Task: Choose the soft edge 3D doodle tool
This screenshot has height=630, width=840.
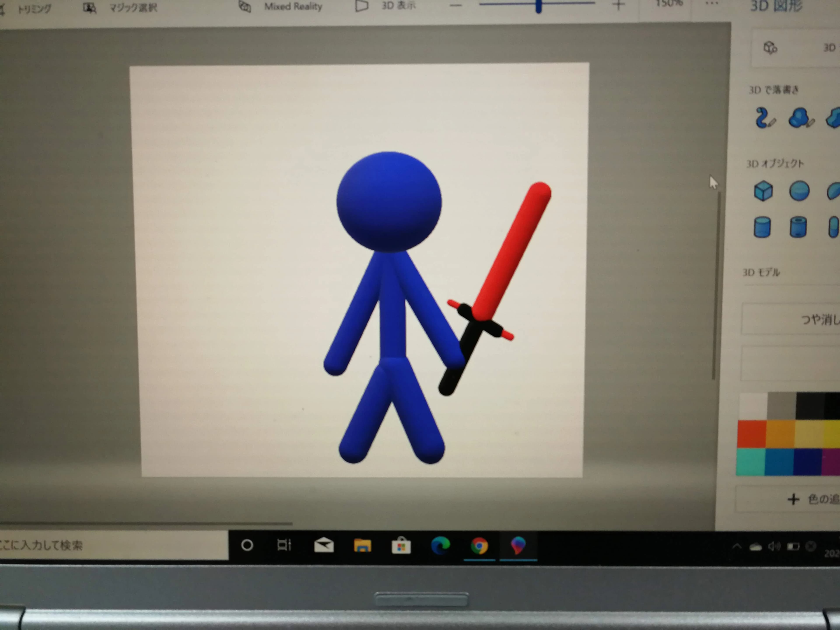Action: tap(801, 118)
